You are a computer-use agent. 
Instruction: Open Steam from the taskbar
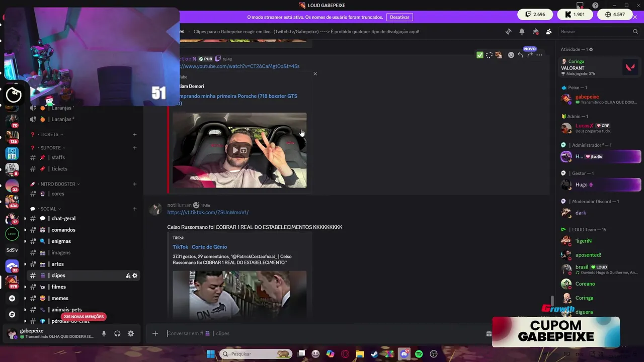click(x=374, y=354)
